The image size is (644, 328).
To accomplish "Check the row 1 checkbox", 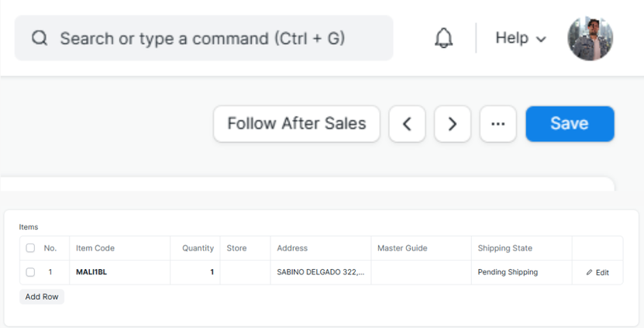I will (x=30, y=272).
